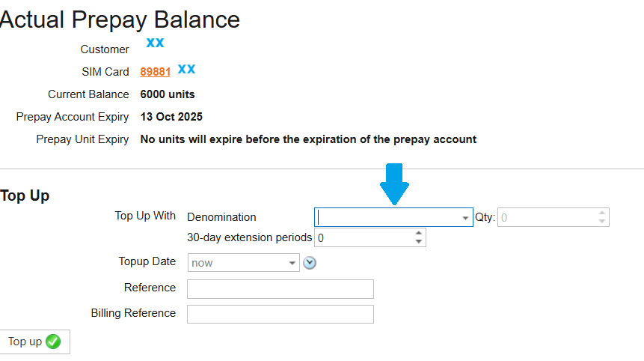The image size is (644, 361).
Task: Click the Customer XX link
Action: 155,43
